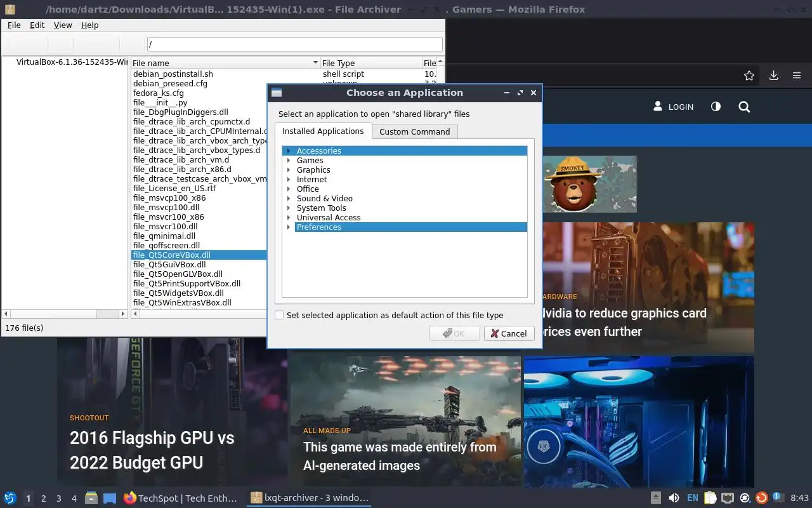Image resolution: width=812 pixels, height=508 pixels.
Task: Click the network status tray icon
Action: [728, 498]
